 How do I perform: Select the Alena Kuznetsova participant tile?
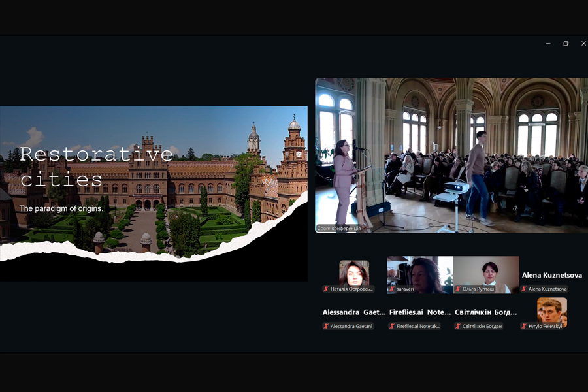(551, 275)
